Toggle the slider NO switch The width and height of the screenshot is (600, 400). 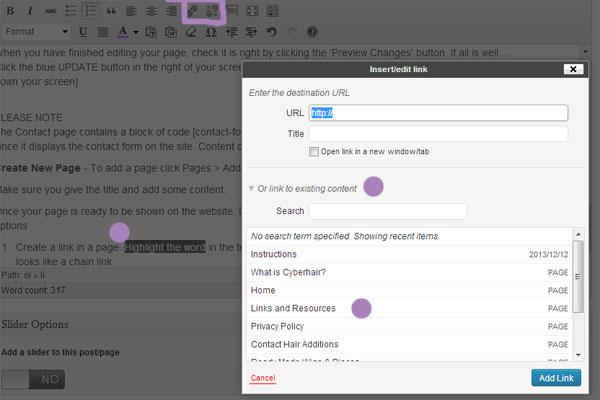coord(33,379)
